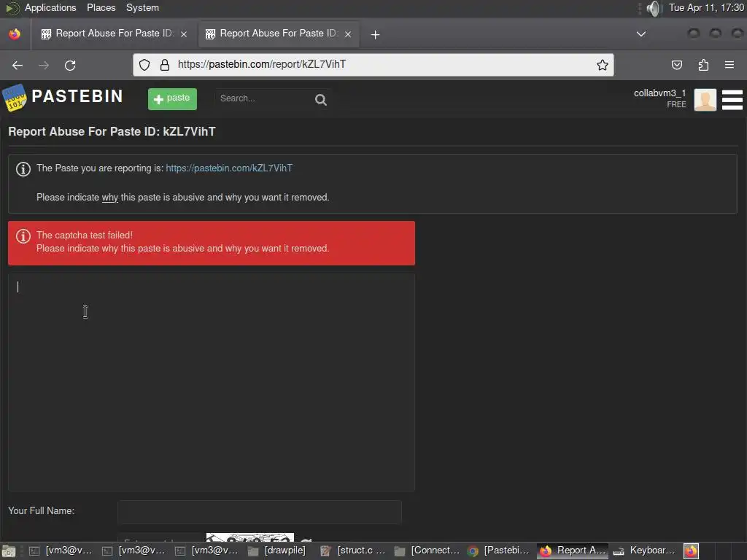Click the Report Abuse For Paste ID heading
The image size is (747, 560).
tap(112, 131)
